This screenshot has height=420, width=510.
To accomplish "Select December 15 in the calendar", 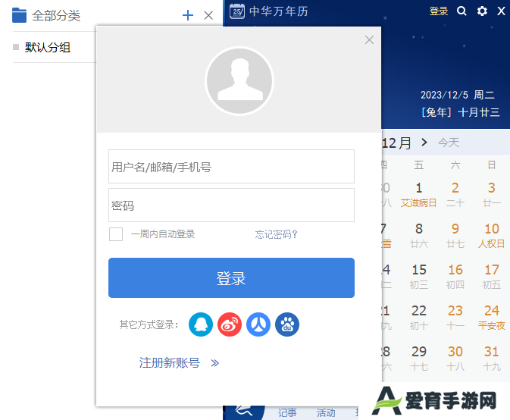I will pyautogui.click(x=418, y=277).
